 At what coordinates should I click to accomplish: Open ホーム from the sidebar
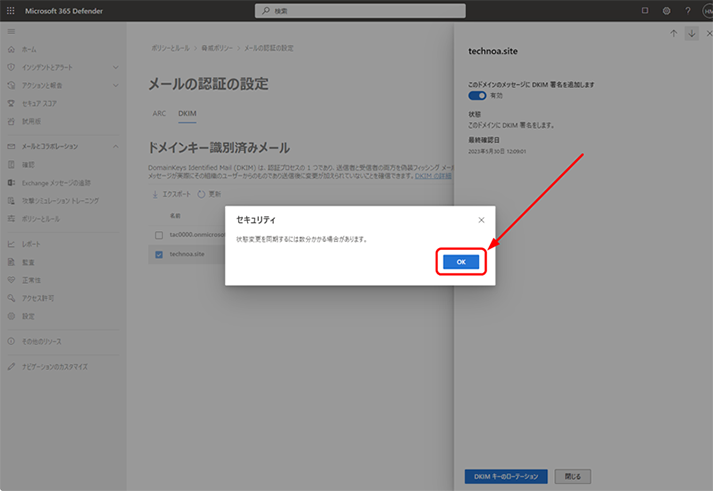point(29,49)
